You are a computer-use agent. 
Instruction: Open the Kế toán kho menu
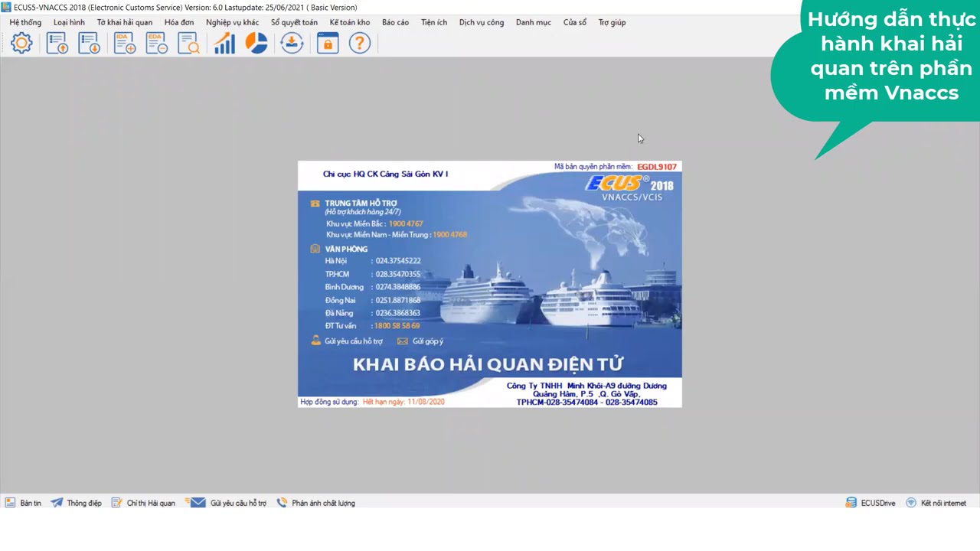(x=350, y=22)
